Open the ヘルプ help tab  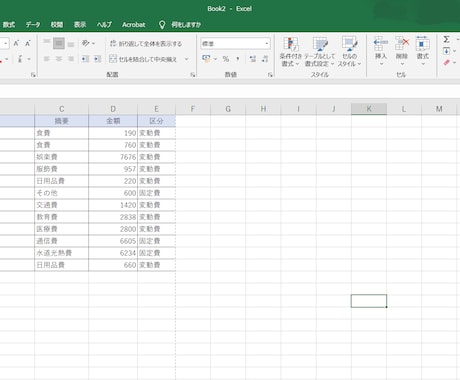coord(104,25)
